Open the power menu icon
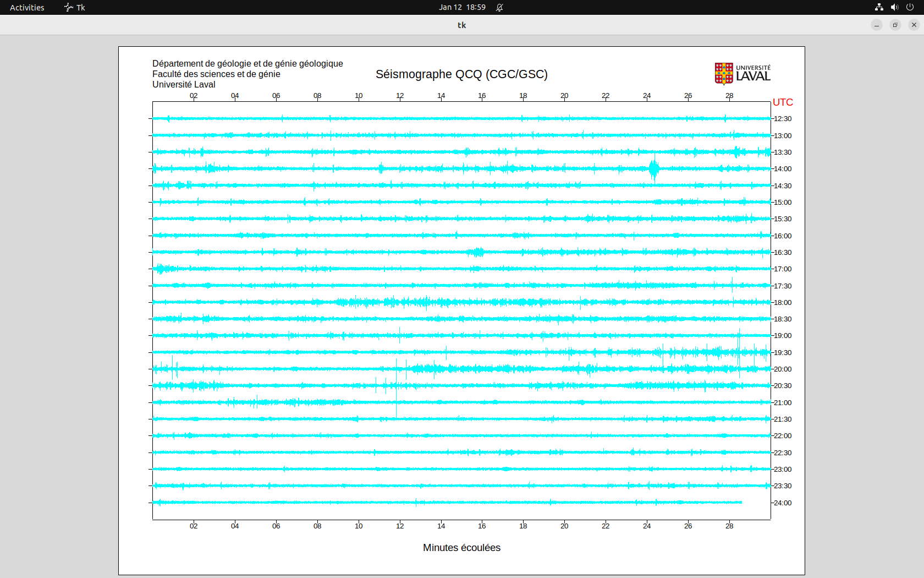924x578 pixels. coord(910,7)
